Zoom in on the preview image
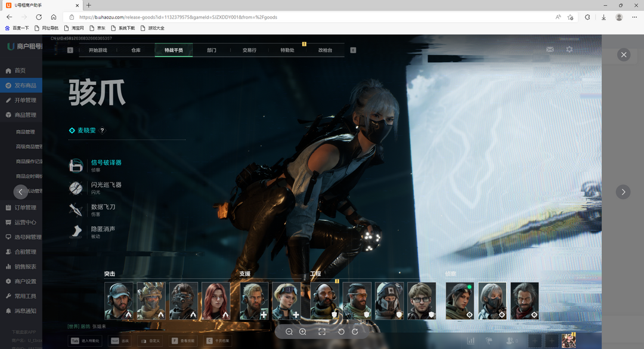Screen dimensions: 644x349 point(303,332)
